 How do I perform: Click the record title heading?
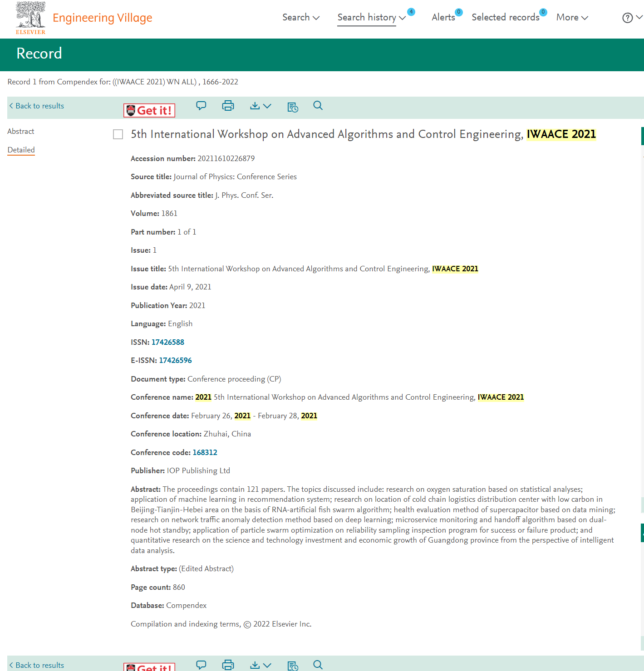363,134
